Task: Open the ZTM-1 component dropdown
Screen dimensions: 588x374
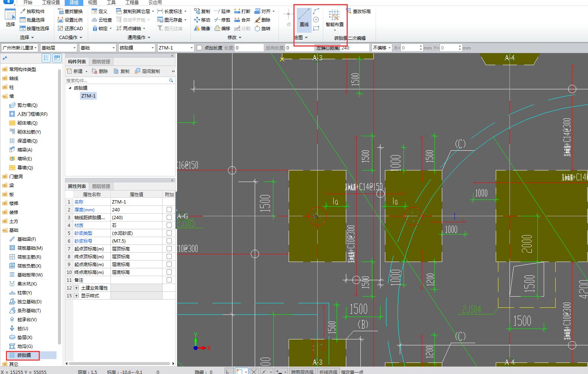Action: [176, 48]
